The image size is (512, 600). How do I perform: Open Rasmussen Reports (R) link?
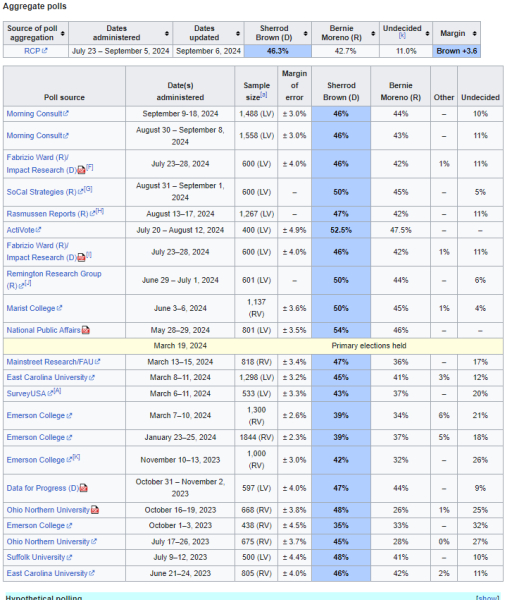point(51,214)
